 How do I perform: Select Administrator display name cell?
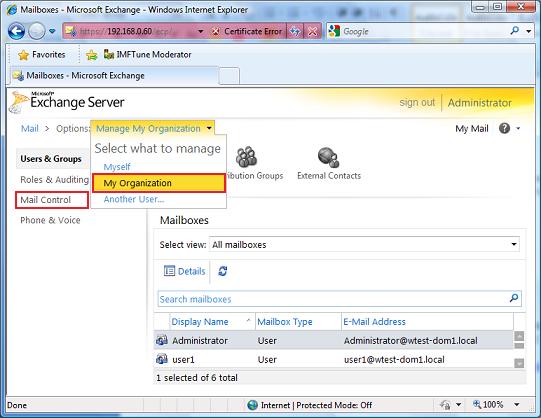[x=200, y=341]
